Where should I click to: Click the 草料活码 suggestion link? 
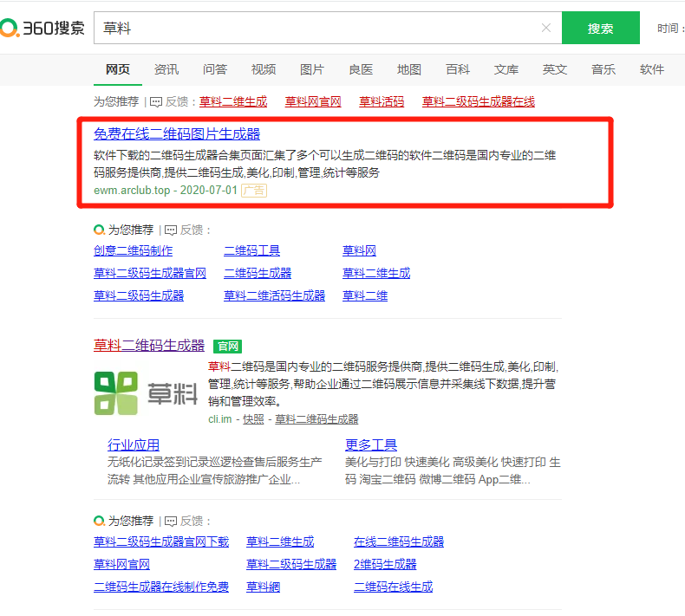382,101
